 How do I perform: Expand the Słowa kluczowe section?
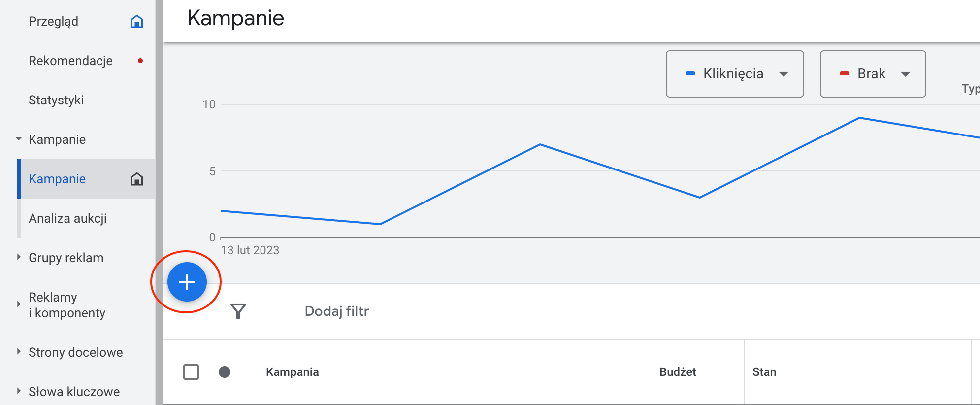click(x=19, y=391)
